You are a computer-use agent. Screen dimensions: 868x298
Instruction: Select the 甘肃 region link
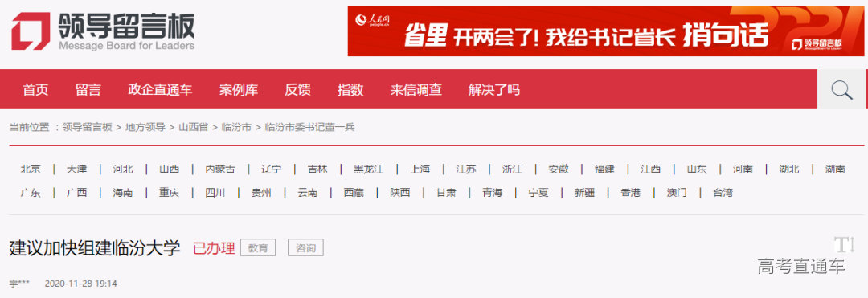(446, 193)
